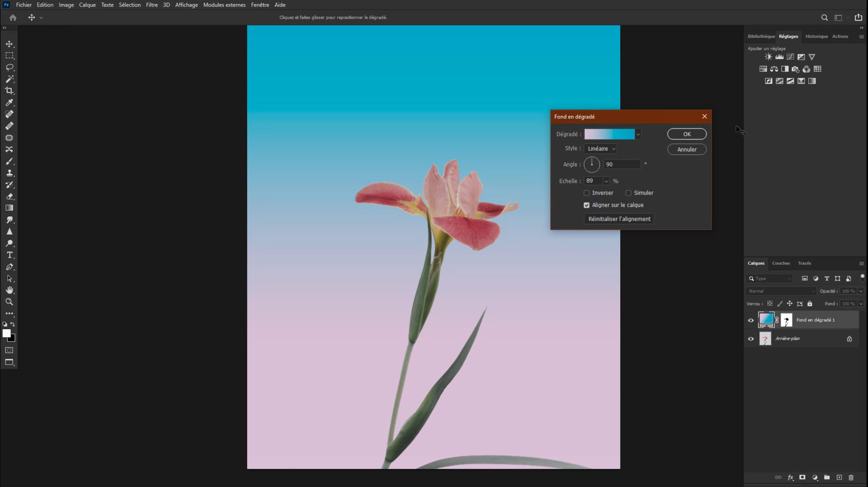Switch to the Historique tab
The image size is (868, 487).
[x=817, y=36]
